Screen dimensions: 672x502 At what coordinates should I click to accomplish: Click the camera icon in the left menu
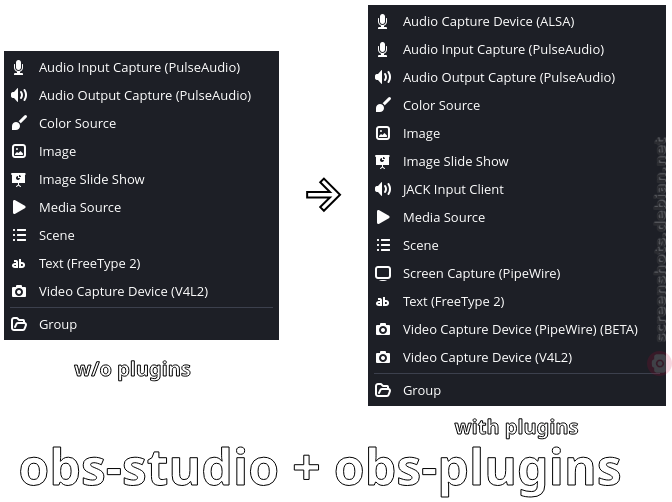tap(18, 292)
